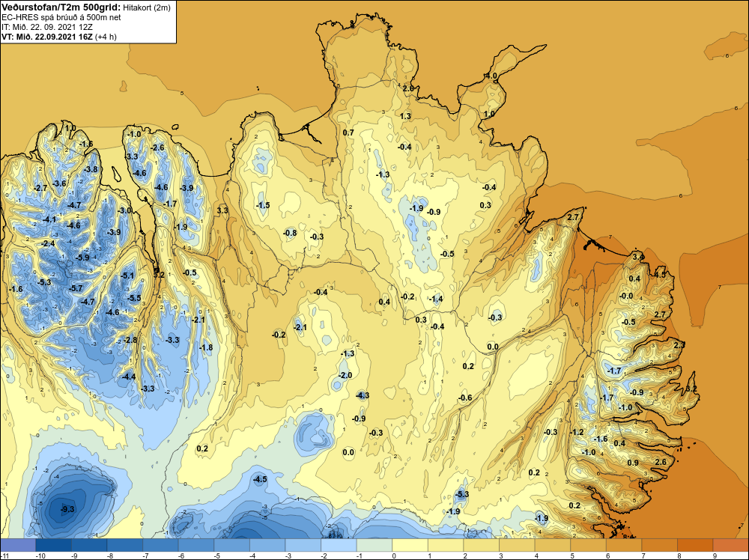Click the -3.6 temperature value
Image resolution: width=749 pixels, height=560 pixels.
click(x=59, y=183)
